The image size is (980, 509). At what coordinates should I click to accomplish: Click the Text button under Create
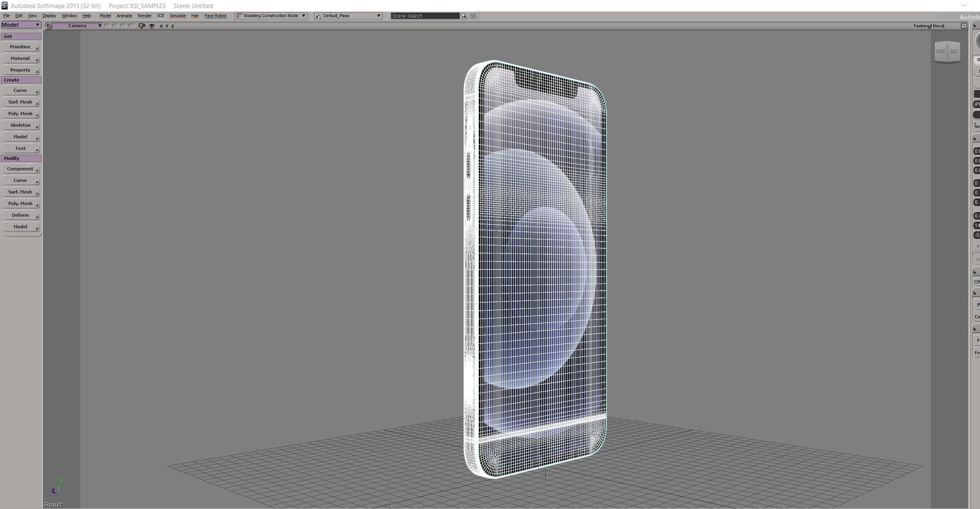[x=20, y=148]
